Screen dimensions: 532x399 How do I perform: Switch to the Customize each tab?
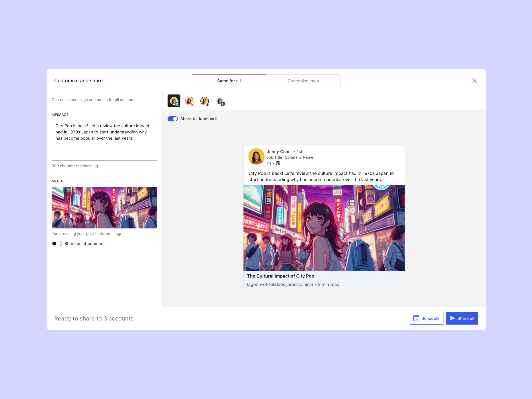[303, 81]
